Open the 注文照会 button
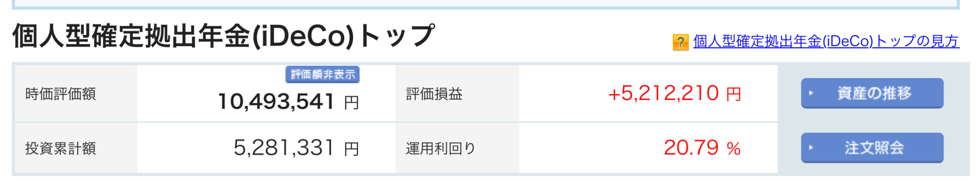 pos(872,148)
